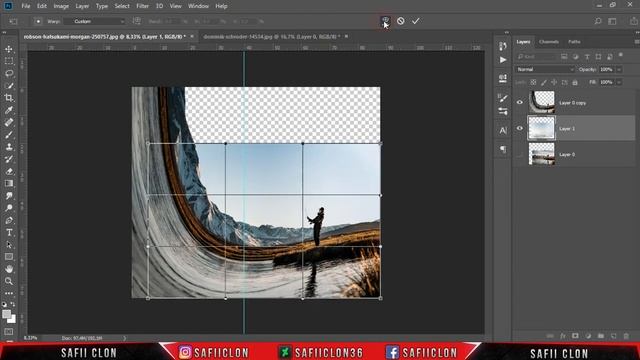Open the Filter menu
Screen dimensions: 640x360
(142, 6)
